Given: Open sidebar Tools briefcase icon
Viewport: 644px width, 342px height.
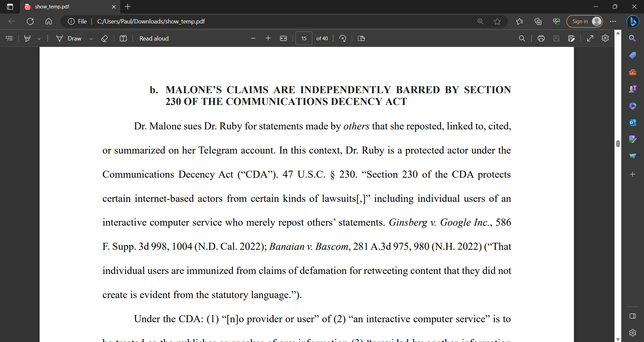Looking at the screenshot, I should tap(633, 72).
